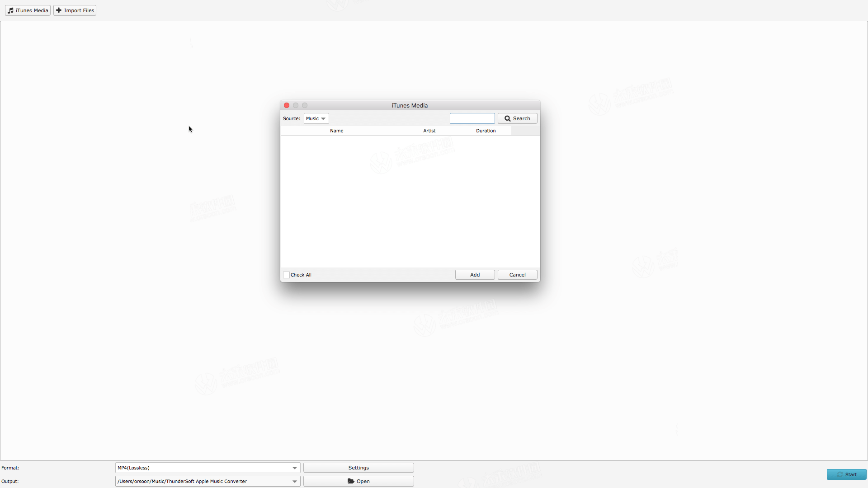Expand the Format dropdown showing MP4(Lossless)
Screen dimensions: 868x488
pyautogui.click(x=208, y=468)
